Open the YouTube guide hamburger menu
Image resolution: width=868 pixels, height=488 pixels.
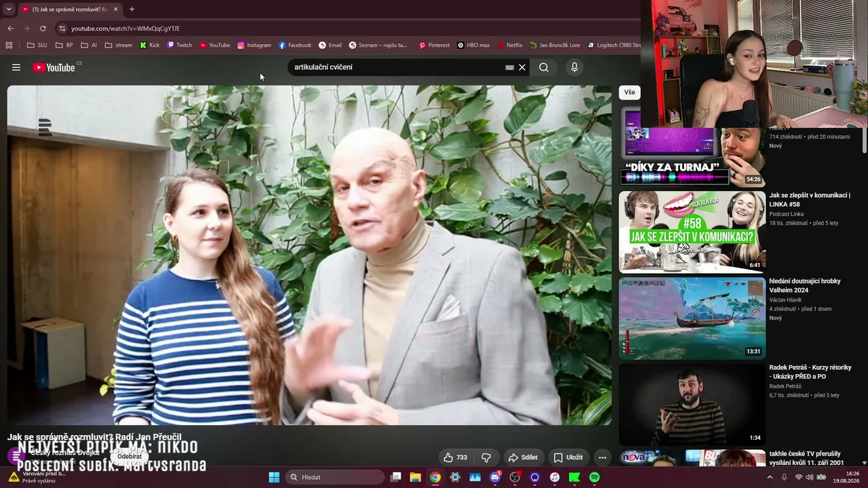click(x=16, y=67)
